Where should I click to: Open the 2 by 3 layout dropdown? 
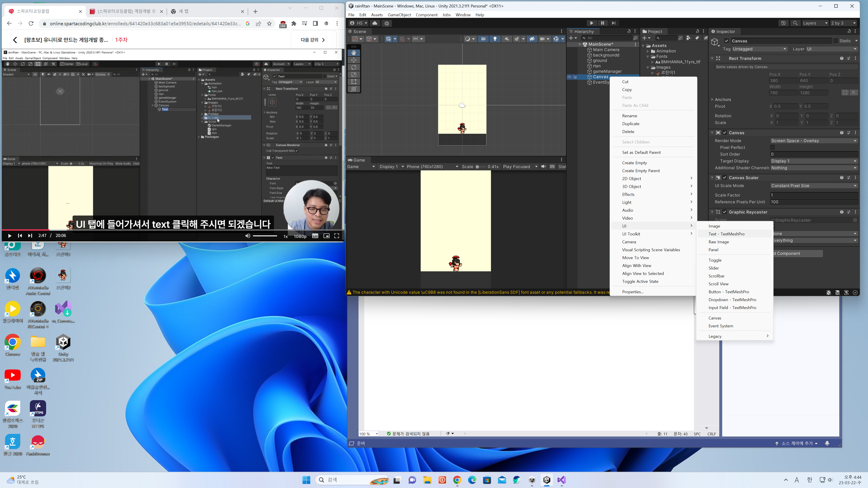pos(843,23)
